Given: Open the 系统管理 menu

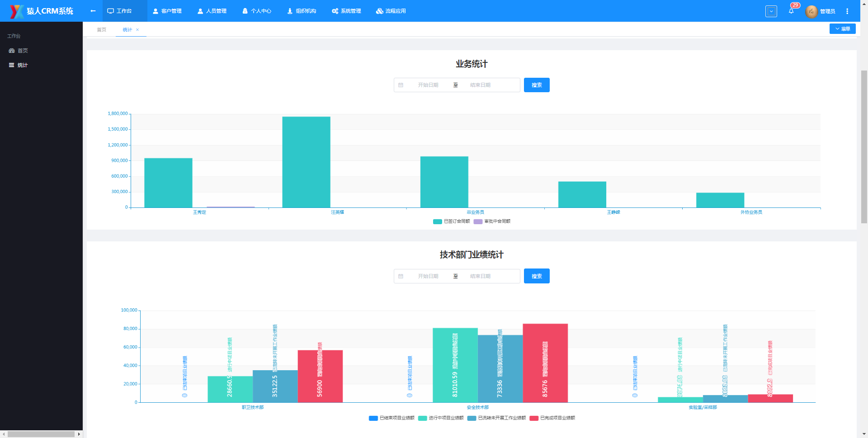Looking at the screenshot, I should click(346, 11).
